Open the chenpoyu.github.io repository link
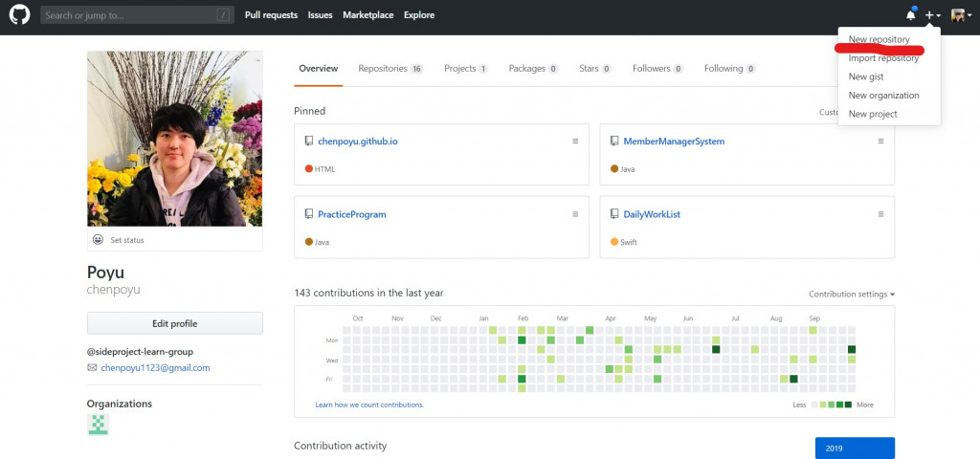The width and height of the screenshot is (980, 459). (x=357, y=142)
